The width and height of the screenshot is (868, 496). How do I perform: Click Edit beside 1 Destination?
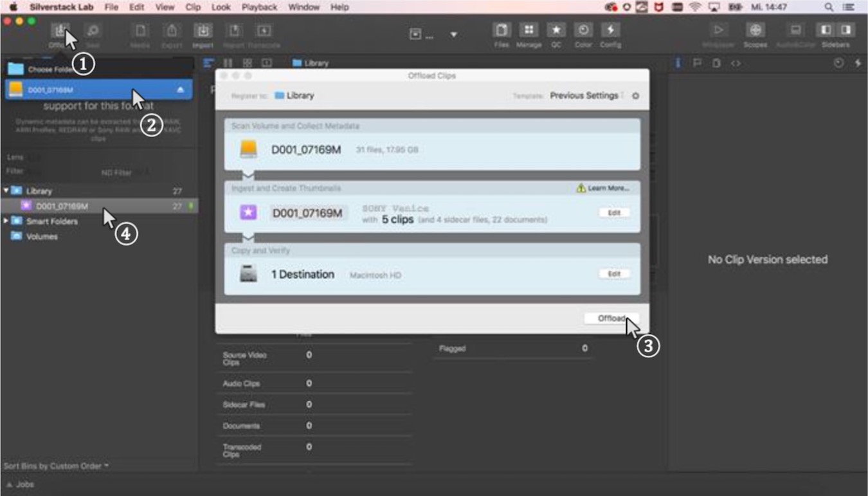click(x=614, y=273)
